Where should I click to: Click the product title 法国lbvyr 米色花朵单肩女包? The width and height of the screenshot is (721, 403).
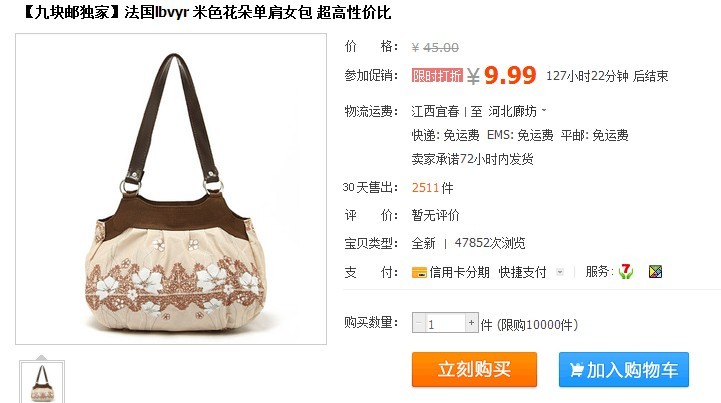[218, 12]
